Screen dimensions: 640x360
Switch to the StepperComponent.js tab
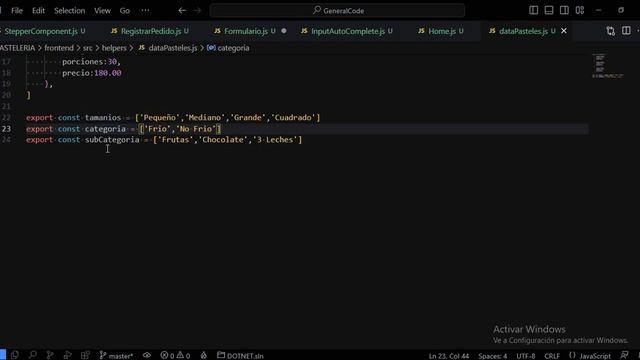(x=41, y=31)
